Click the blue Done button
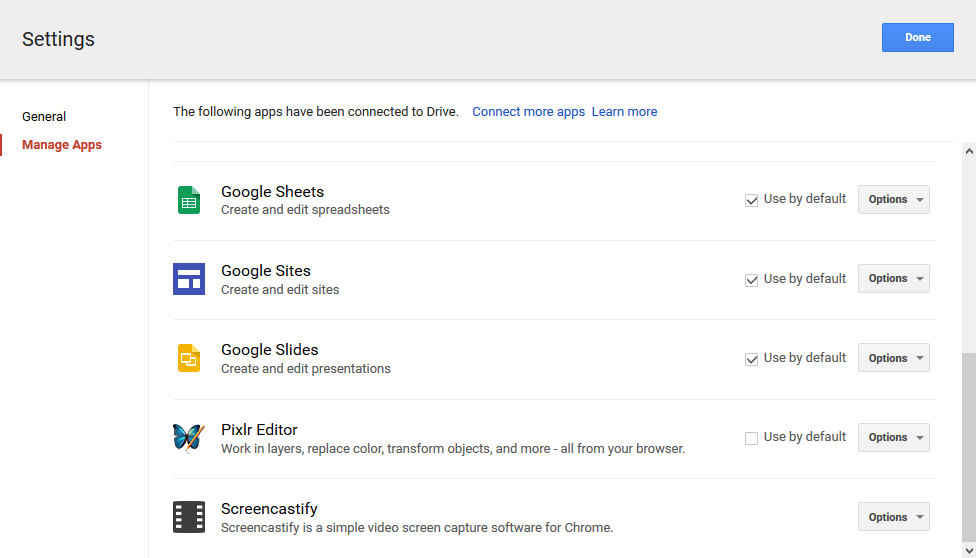The width and height of the screenshot is (976, 558). [x=917, y=37]
